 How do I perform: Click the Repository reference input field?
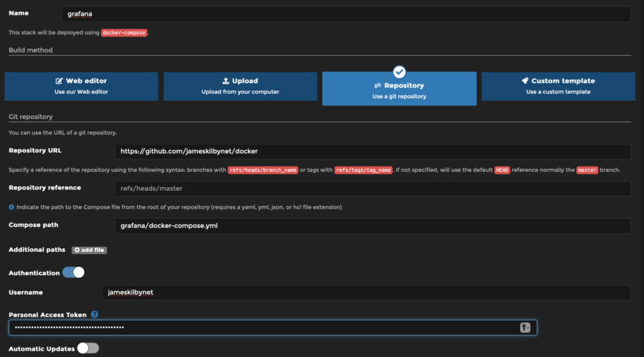372,188
